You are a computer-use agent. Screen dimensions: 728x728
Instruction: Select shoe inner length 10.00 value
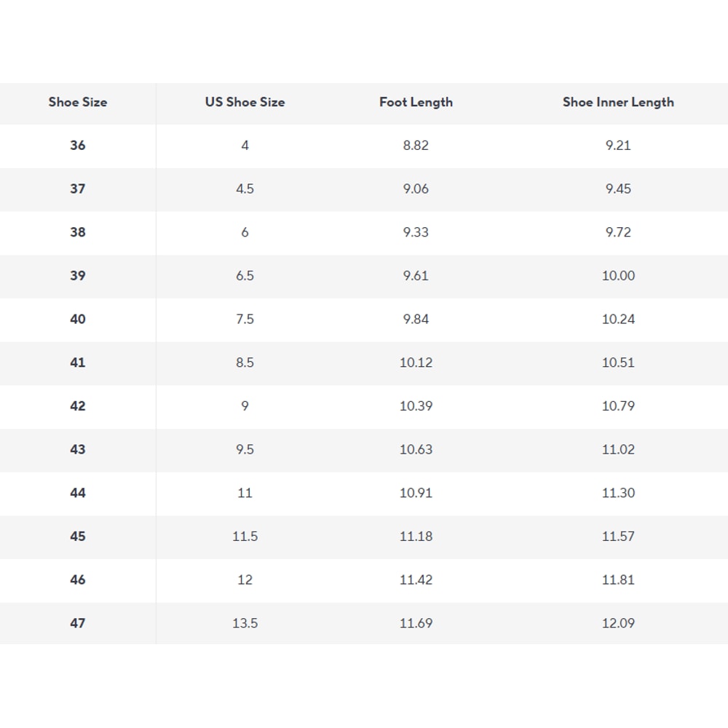[x=618, y=276]
